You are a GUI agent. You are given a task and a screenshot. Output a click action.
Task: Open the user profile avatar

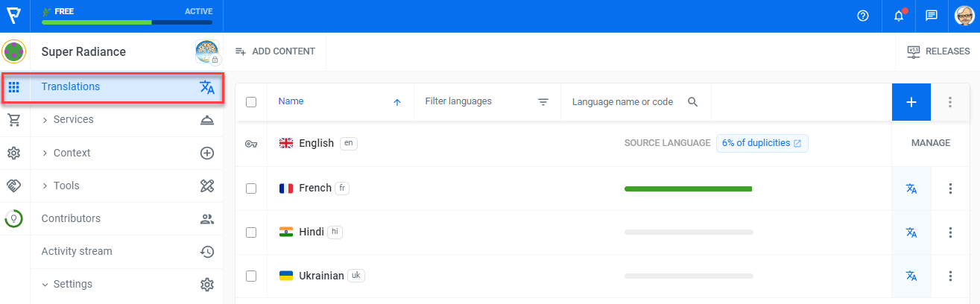(x=965, y=16)
